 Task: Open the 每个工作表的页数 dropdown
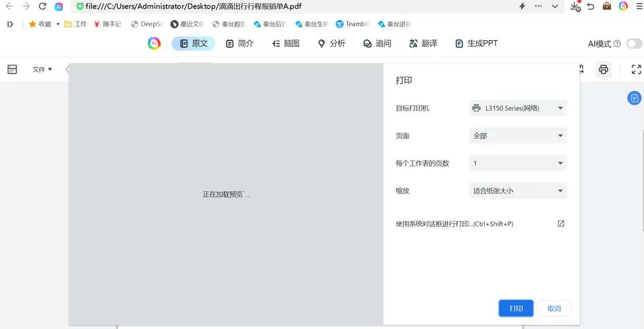tap(518, 164)
